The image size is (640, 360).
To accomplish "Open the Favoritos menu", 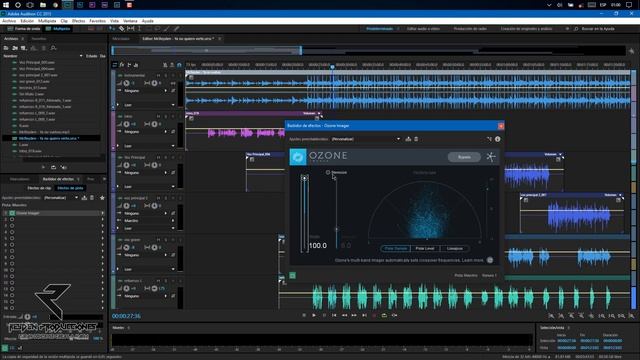I will tap(98, 21).
